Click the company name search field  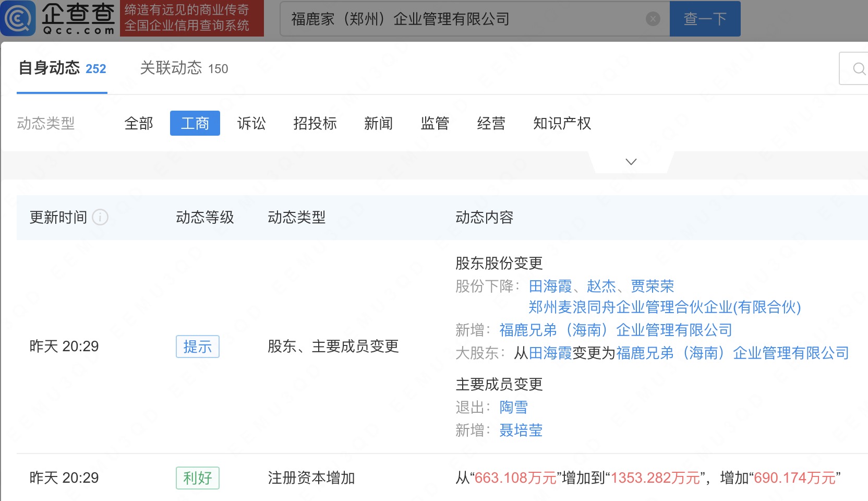point(464,19)
